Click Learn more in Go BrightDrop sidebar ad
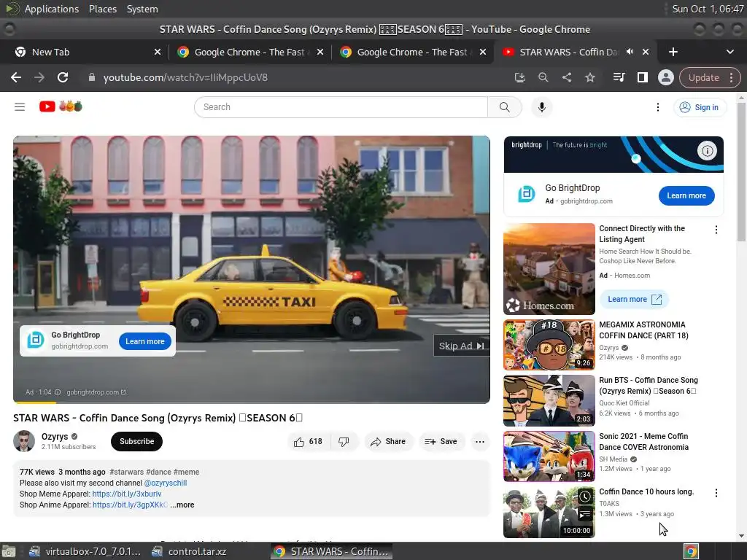The image size is (747, 560). click(x=686, y=195)
